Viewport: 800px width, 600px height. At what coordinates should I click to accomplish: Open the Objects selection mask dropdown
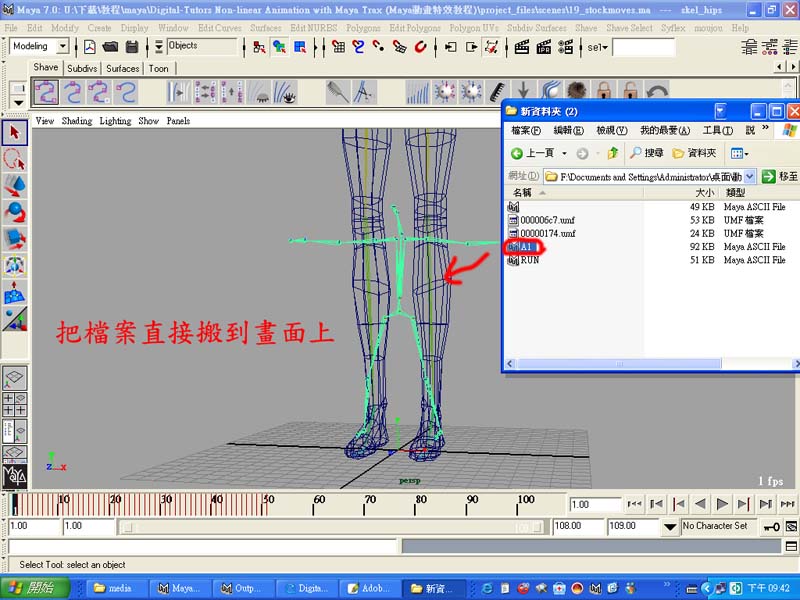pyautogui.click(x=159, y=46)
